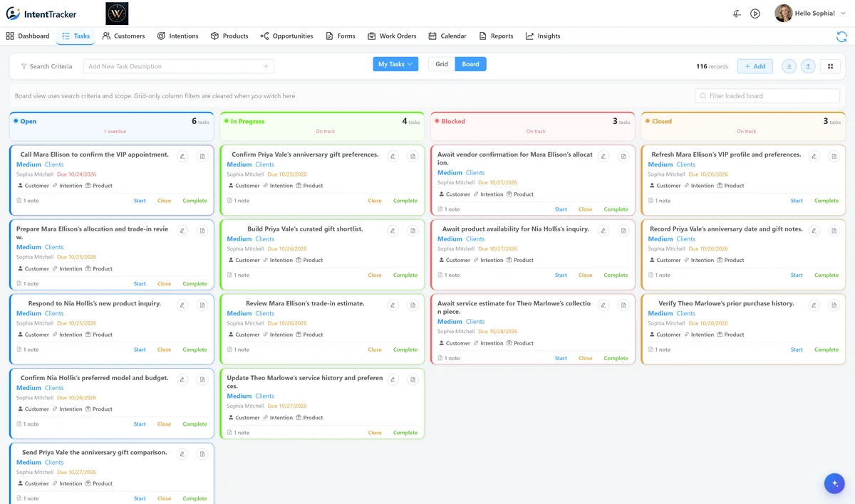Image resolution: width=855 pixels, height=504 pixels.
Task: Focus the Add New Task Description field
Action: click(x=178, y=66)
